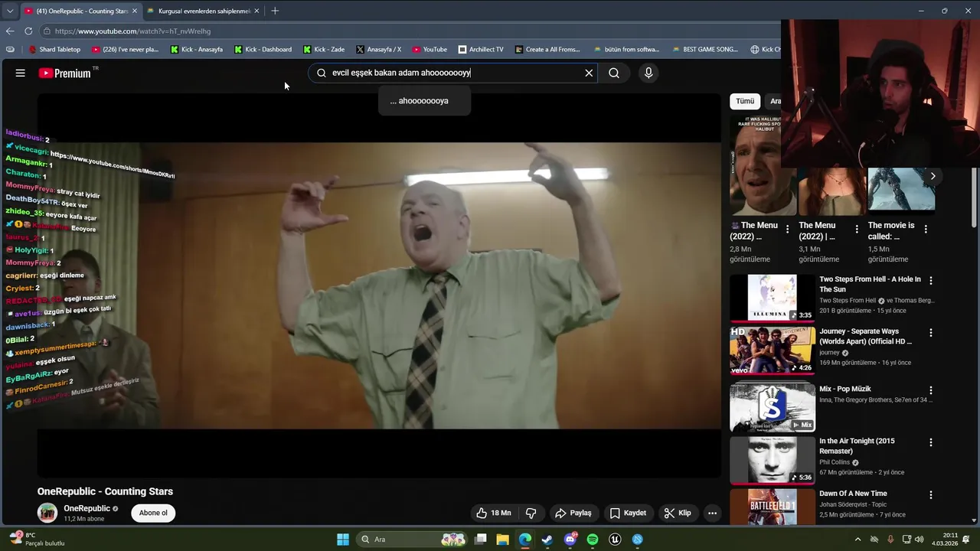Open Task View from the taskbar
This screenshot has width=980, height=551.
tap(481, 540)
